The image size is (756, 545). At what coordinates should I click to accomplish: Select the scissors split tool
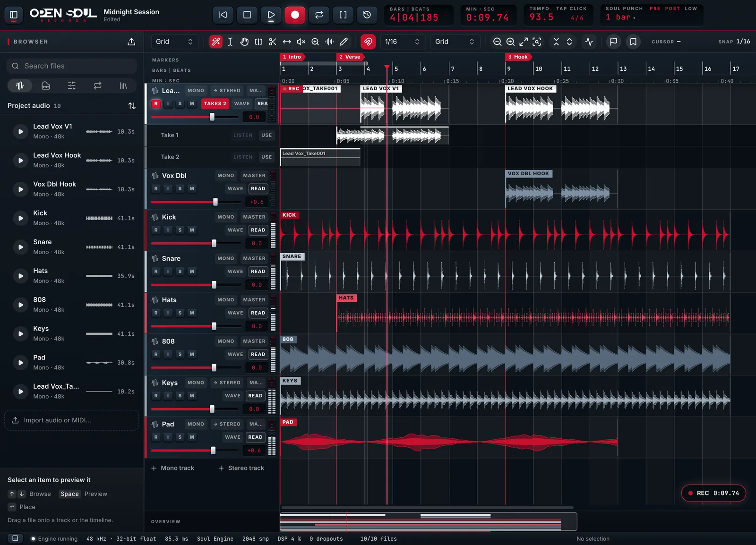(x=273, y=42)
